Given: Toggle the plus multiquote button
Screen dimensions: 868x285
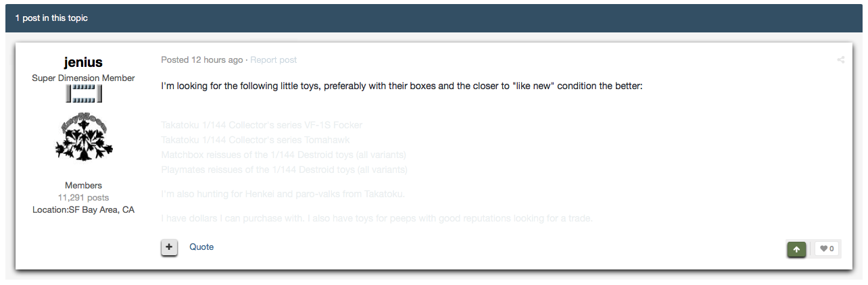Looking at the screenshot, I should pyautogui.click(x=169, y=247).
